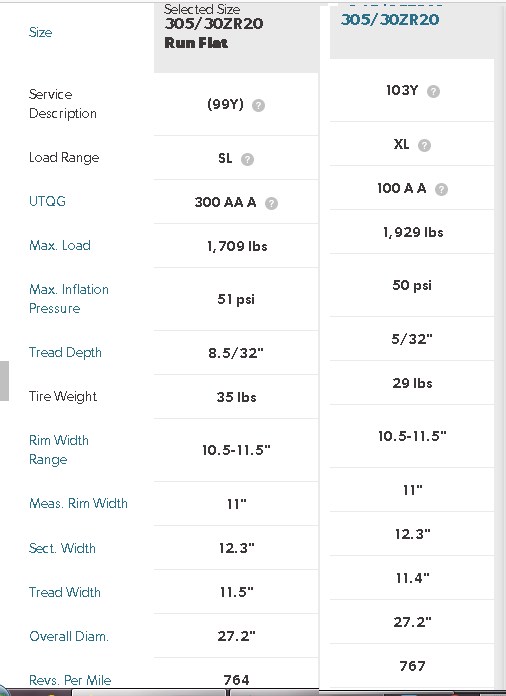Open the Rim Width Range definition
Screen dimensions: 506x696
click(59, 450)
